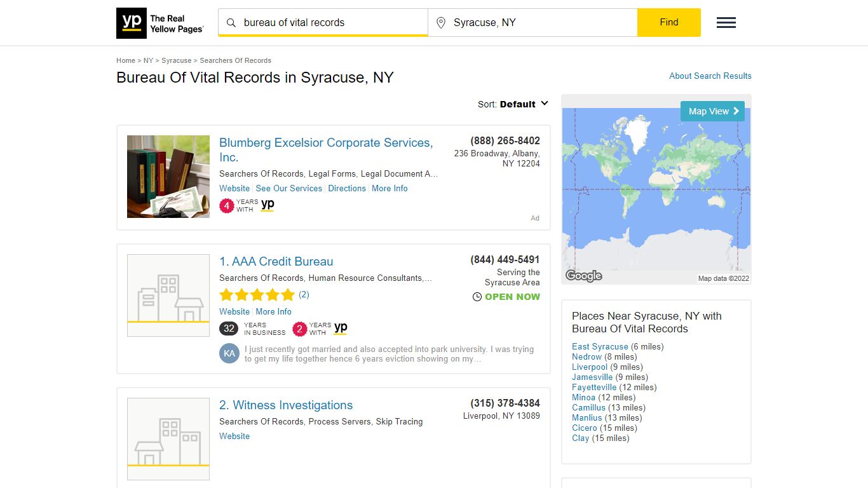868x488 pixels.
Task: Click Directions link for Blumberg Excelsior
Action: point(347,188)
